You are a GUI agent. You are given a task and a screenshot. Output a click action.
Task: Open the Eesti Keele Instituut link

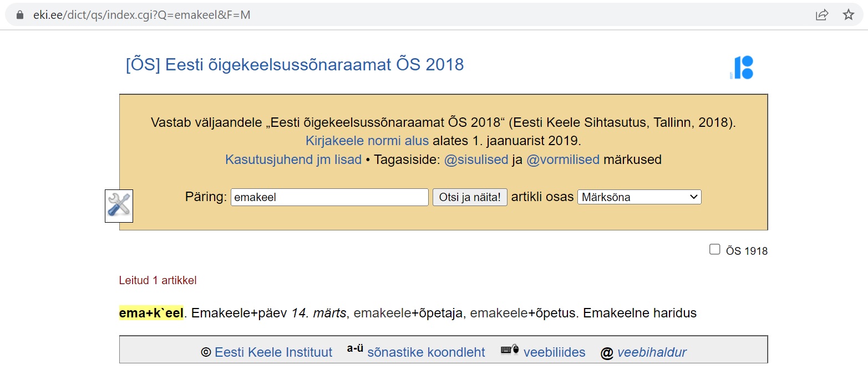coord(273,352)
